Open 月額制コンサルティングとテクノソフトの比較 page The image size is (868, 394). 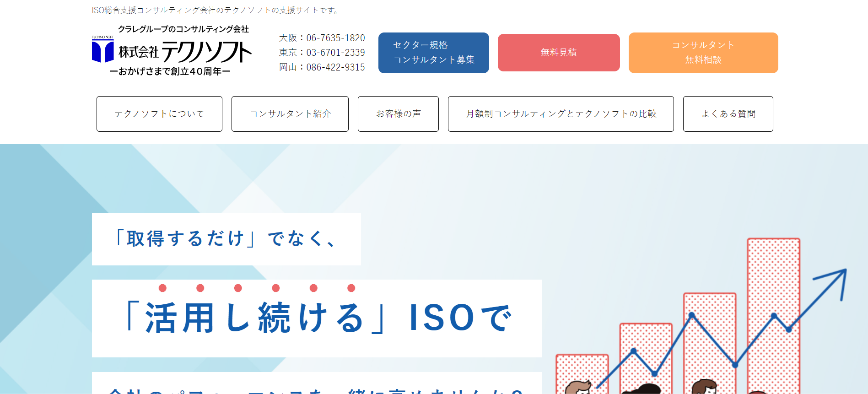click(x=561, y=114)
